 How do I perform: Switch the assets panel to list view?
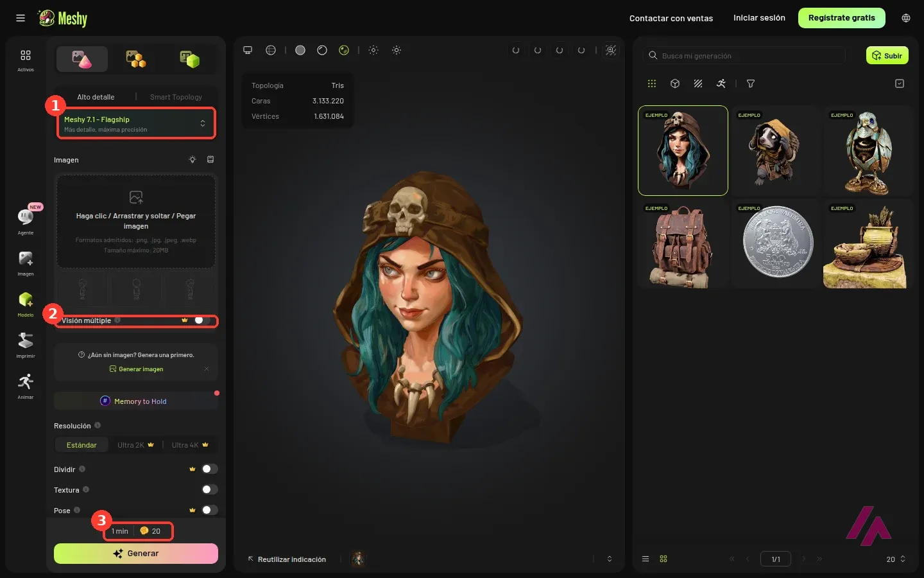pyautogui.click(x=646, y=559)
